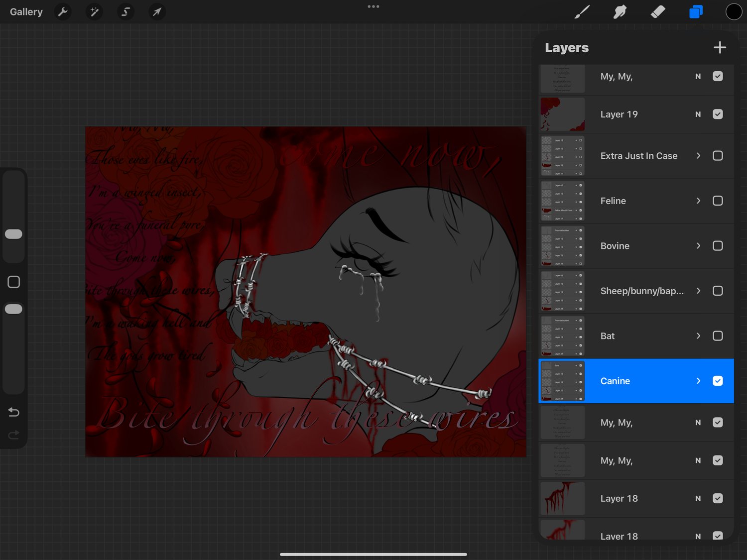The height and width of the screenshot is (560, 747).
Task: Select the Paint brush tool
Action: [x=582, y=11]
